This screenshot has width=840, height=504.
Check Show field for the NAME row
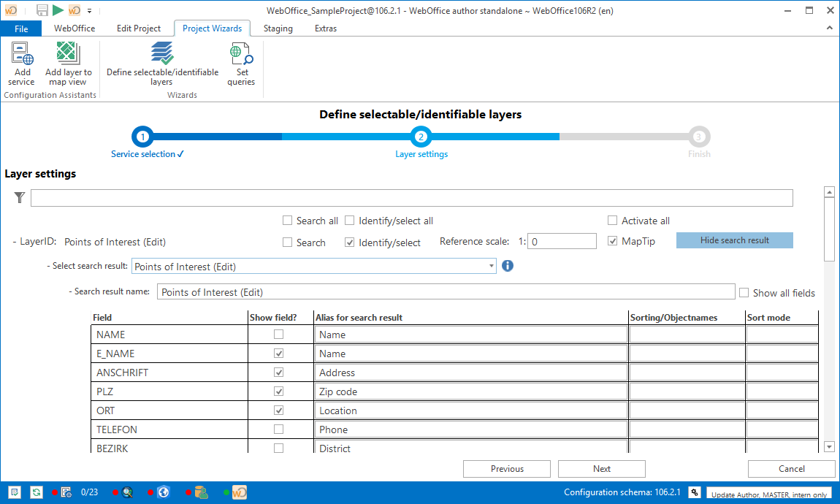(278, 334)
